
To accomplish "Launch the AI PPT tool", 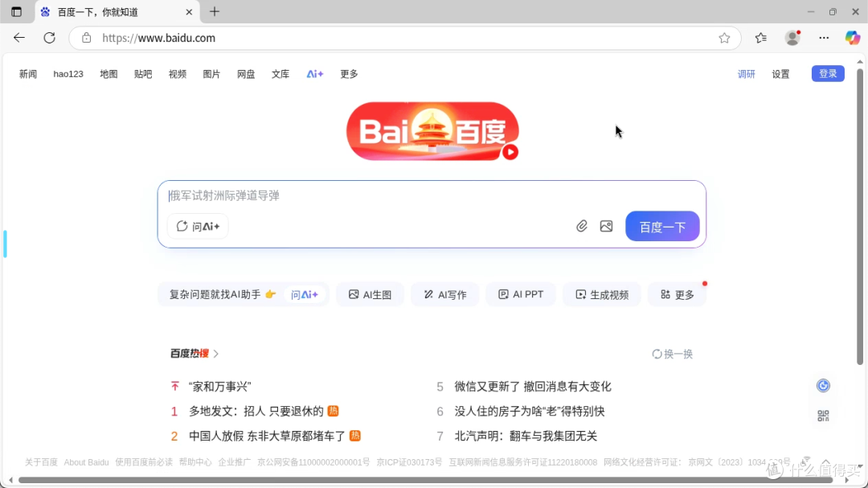I will pyautogui.click(x=520, y=294).
